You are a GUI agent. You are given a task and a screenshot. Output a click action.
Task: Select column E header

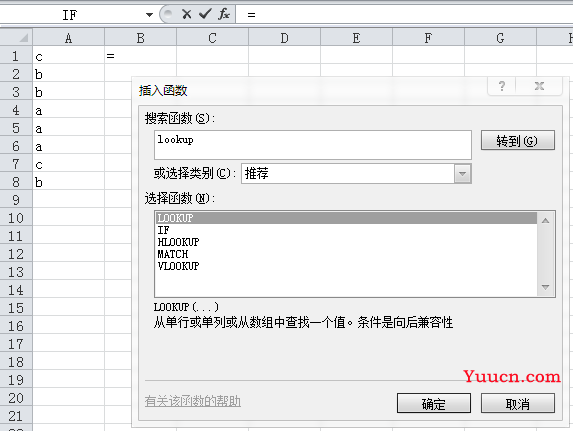pyautogui.click(x=356, y=38)
